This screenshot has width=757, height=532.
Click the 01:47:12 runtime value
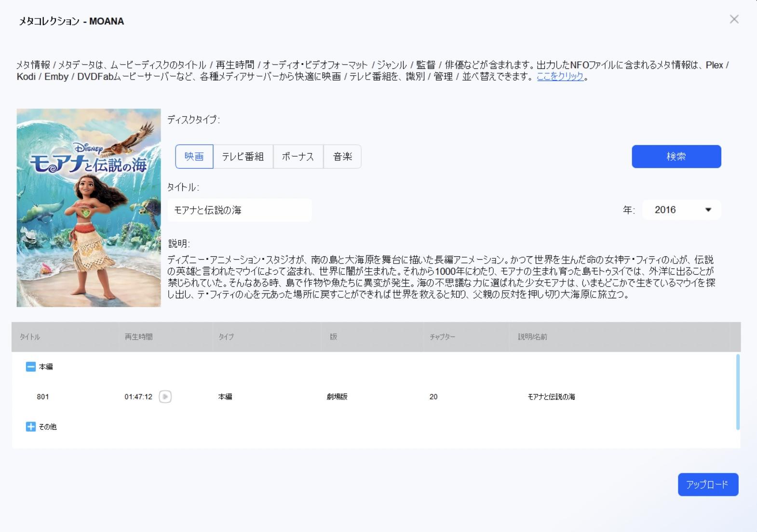(138, 397)
